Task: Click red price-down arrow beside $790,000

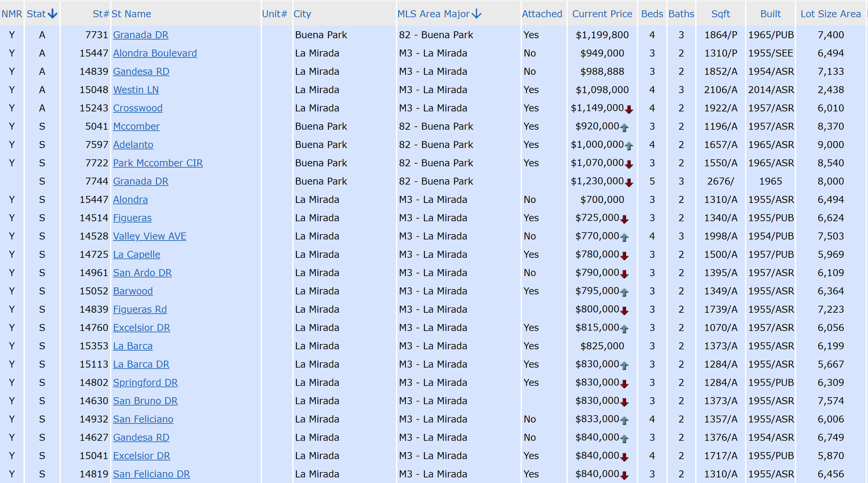Action: tap(624, 275)
